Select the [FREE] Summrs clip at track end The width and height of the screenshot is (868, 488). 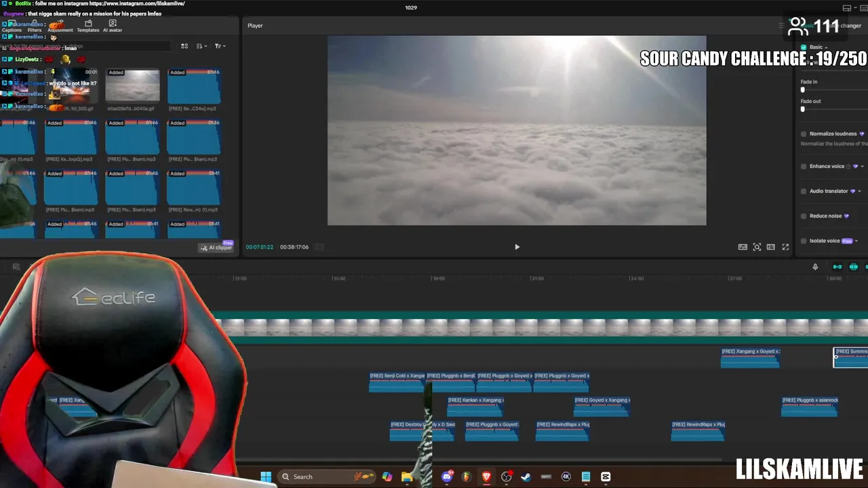(x=851, y=358)
